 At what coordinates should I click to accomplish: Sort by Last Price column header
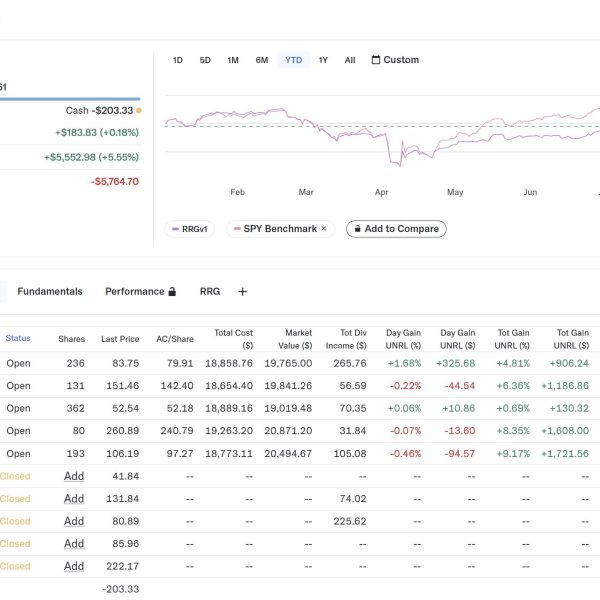coord(119,339)
